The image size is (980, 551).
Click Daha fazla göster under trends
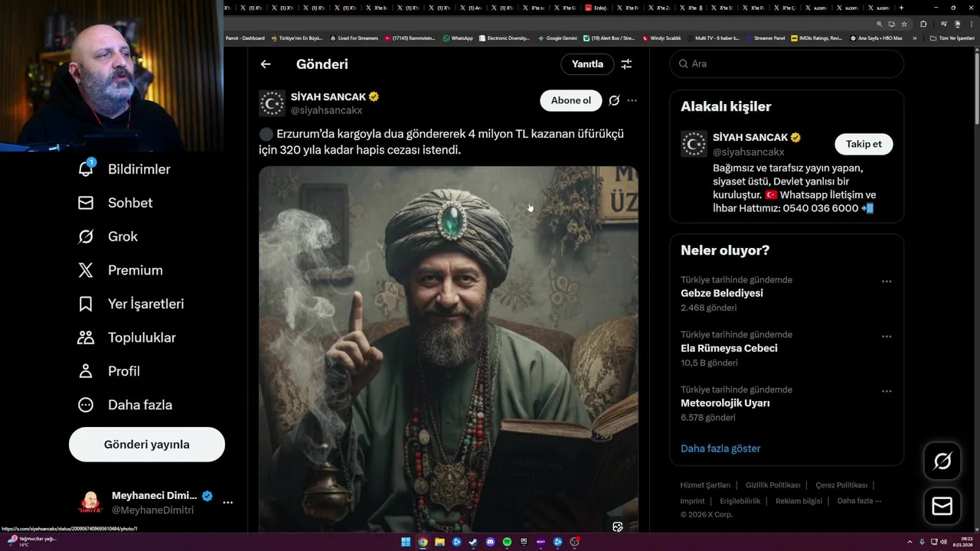coord(720,448)
